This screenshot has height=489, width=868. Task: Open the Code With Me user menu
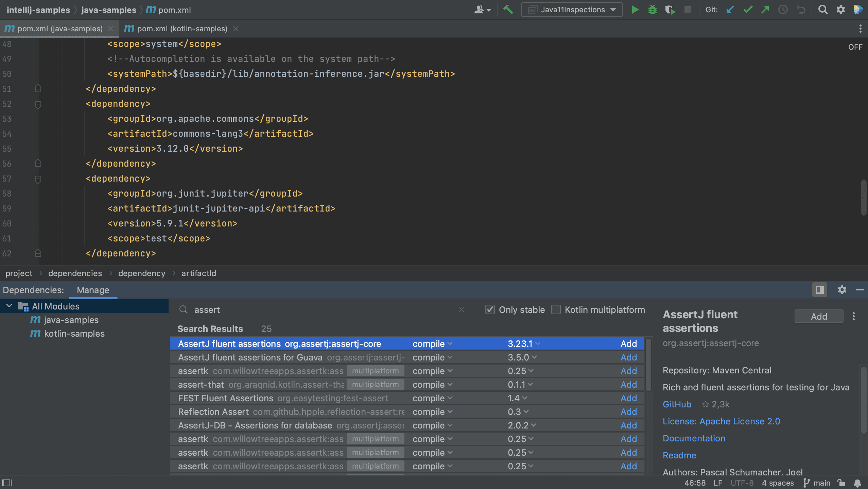482,10
